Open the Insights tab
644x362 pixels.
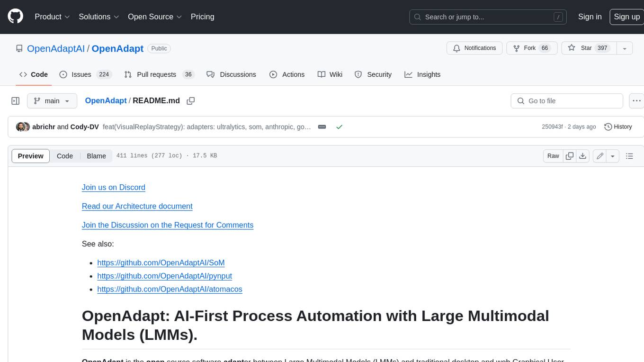pyautogui.click(x=422, y=74)
